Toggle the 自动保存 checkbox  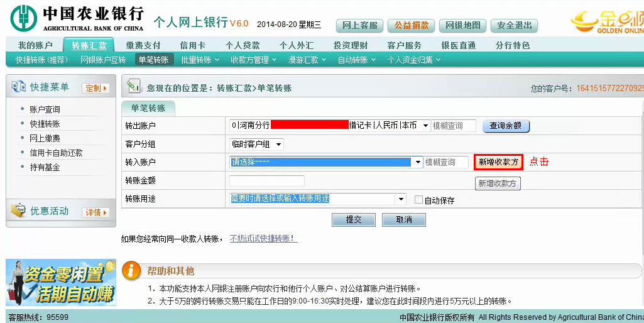click(x=418, y=200)
